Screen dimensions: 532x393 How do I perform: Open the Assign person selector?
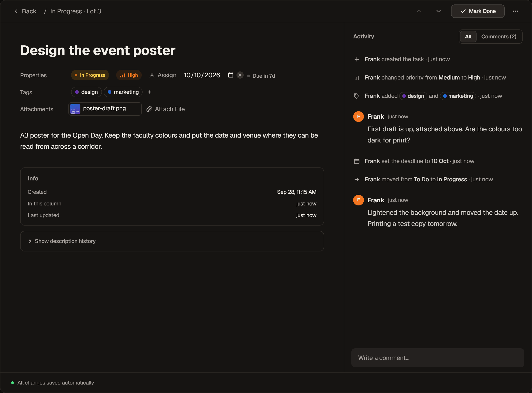tap(163, 75)
